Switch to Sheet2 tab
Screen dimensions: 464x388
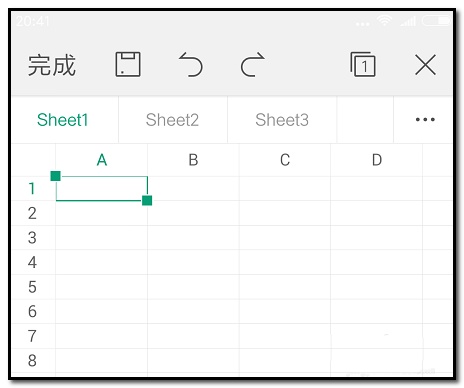tap(172, 120)
